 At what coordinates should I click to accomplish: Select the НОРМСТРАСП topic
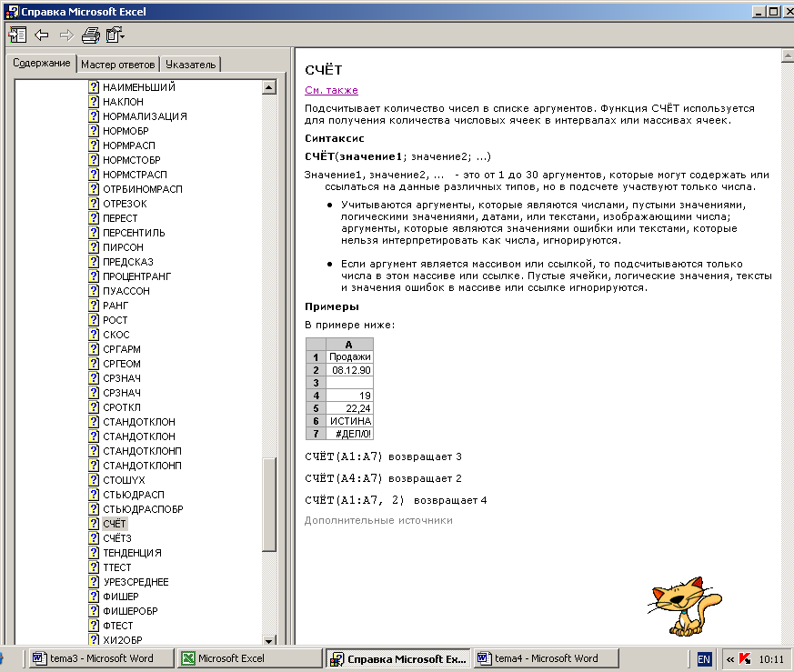click(x=135, y=175)
